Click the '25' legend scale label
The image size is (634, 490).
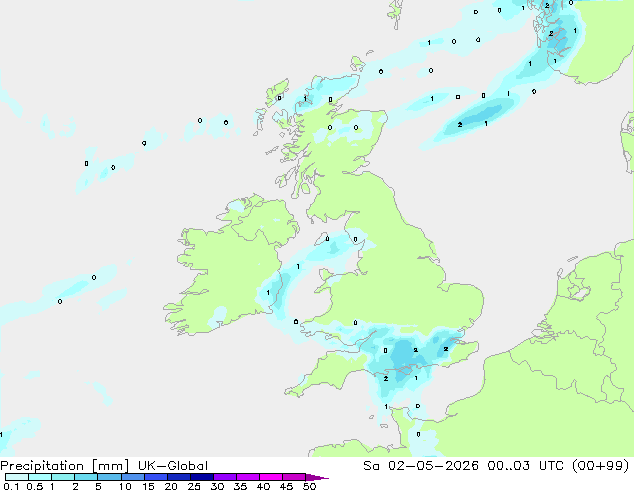(194, 486)
